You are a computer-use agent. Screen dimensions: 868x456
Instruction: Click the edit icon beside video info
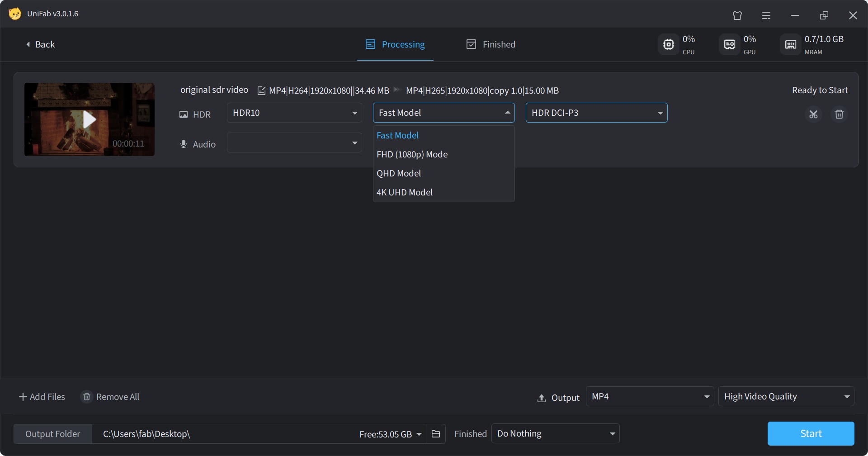(x=261, y=91)
